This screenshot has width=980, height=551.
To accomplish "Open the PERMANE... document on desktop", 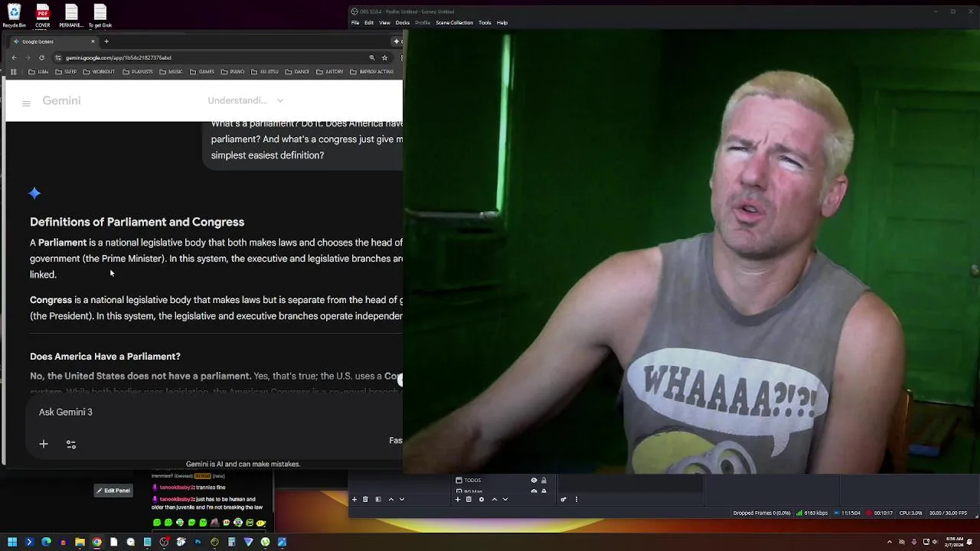I will (x=71, y=15).
